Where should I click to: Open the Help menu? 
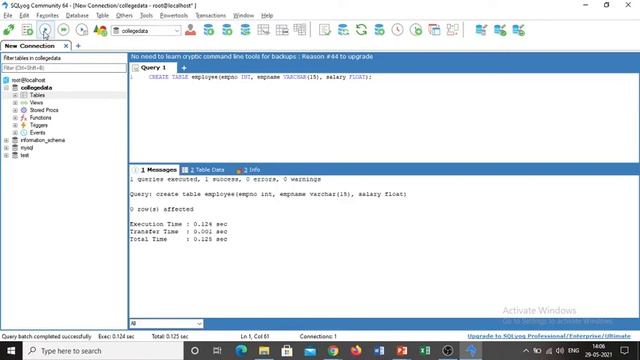(267, 16)
